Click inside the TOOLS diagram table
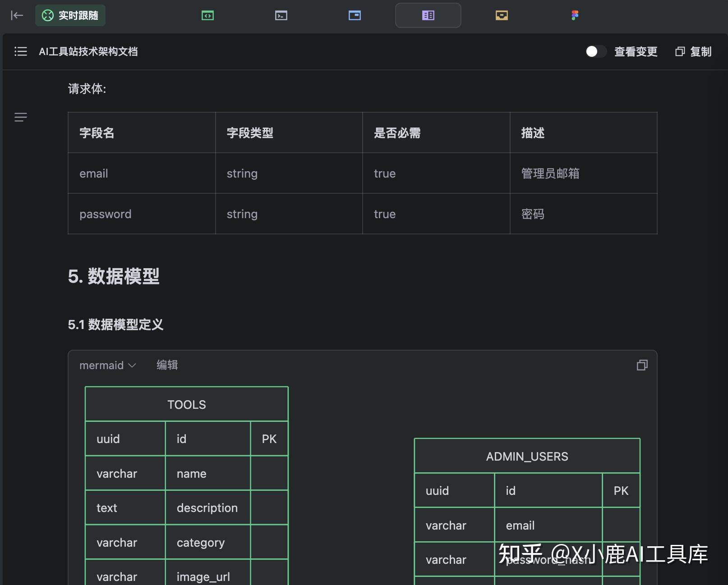The width and height of the screenshot is (728, 585). pyautogui.click(x=186, y=404)
